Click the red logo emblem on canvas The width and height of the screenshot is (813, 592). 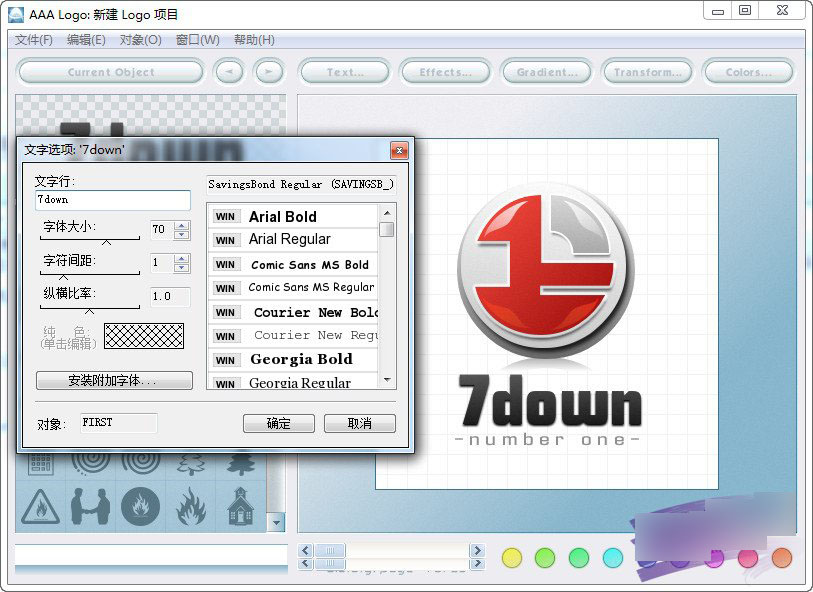[x=545, y=270]
